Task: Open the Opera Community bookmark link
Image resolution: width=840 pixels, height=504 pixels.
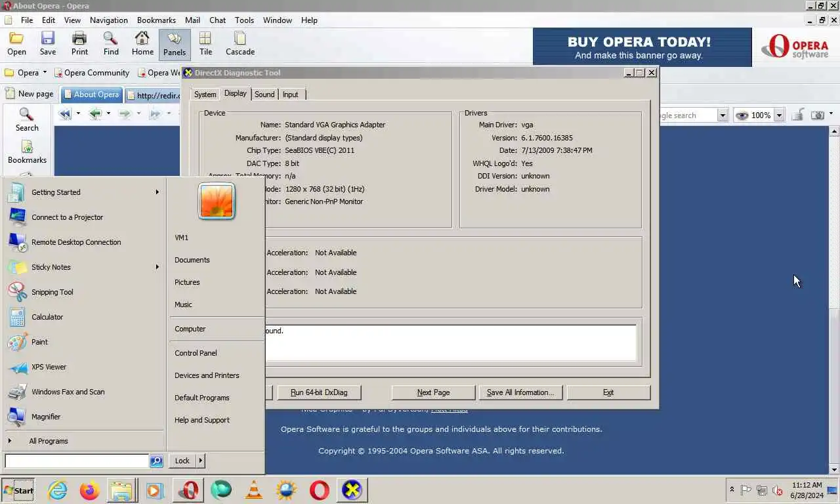Action: tap(91, 73)
